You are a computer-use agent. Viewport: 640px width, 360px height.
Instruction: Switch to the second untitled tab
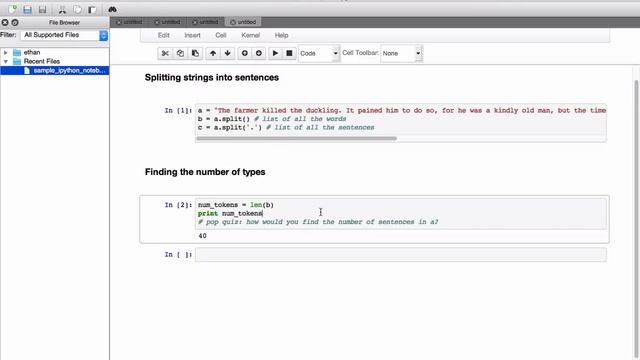tap(167, 22)
